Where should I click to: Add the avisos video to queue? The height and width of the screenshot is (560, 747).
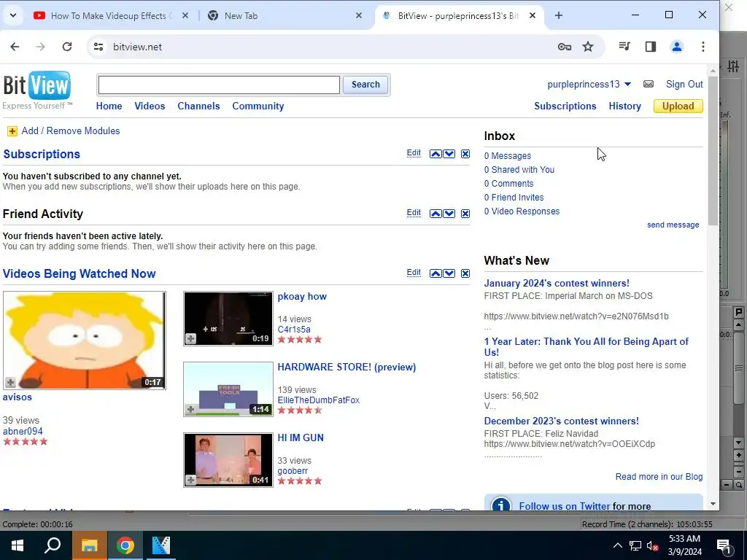(10, 382)
